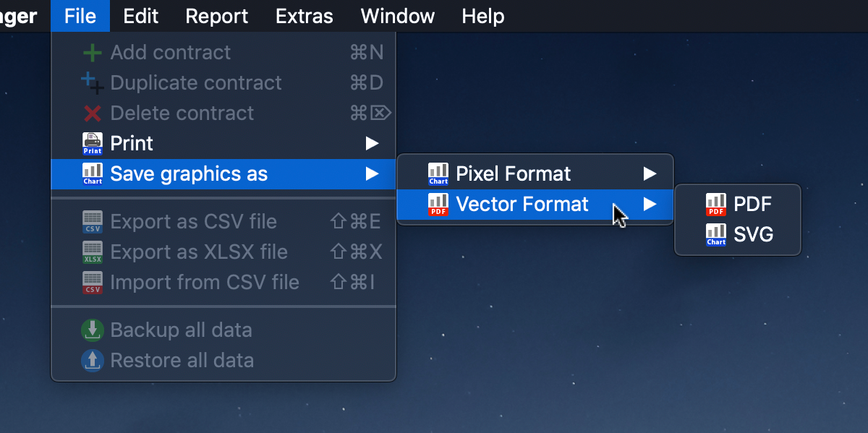Click the blue Restore all data icon
868x433 pixels.
tap(93, 361)
